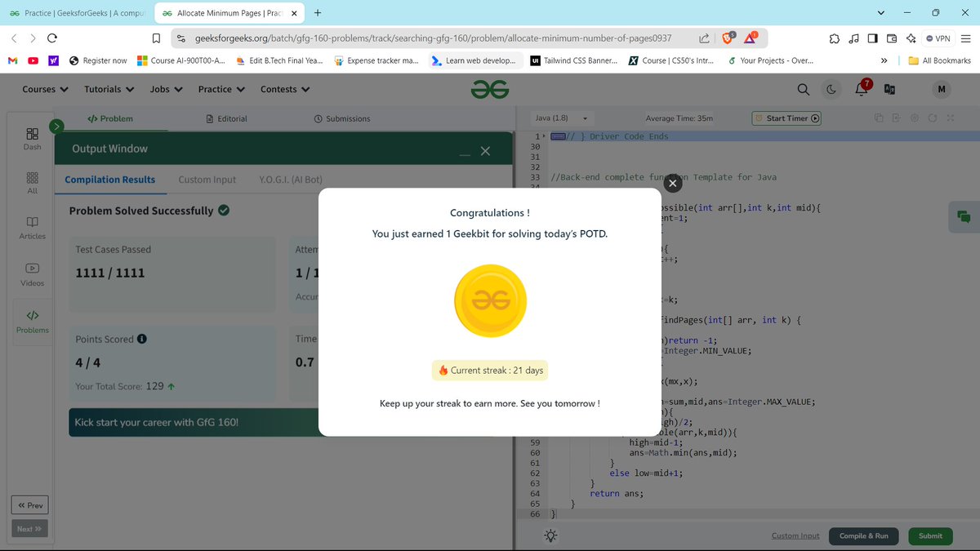
Task: Open the Brave Wallet icon
Action: (892, 38)
